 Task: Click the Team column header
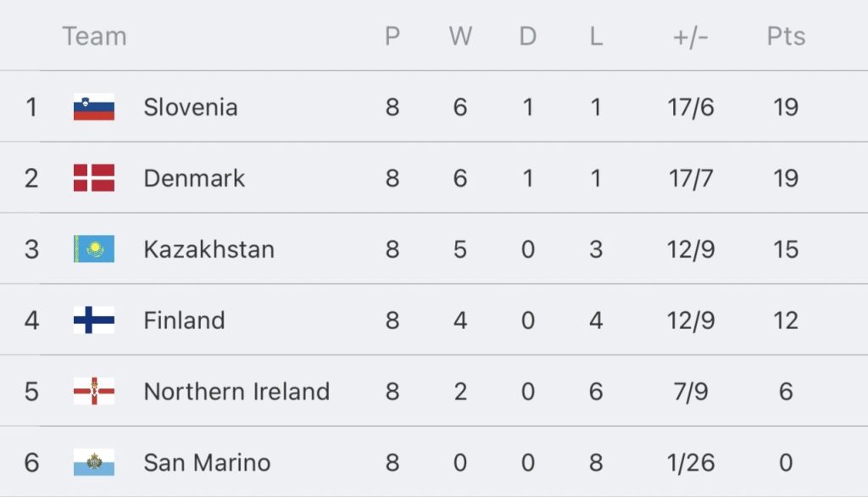click(94, 36)
